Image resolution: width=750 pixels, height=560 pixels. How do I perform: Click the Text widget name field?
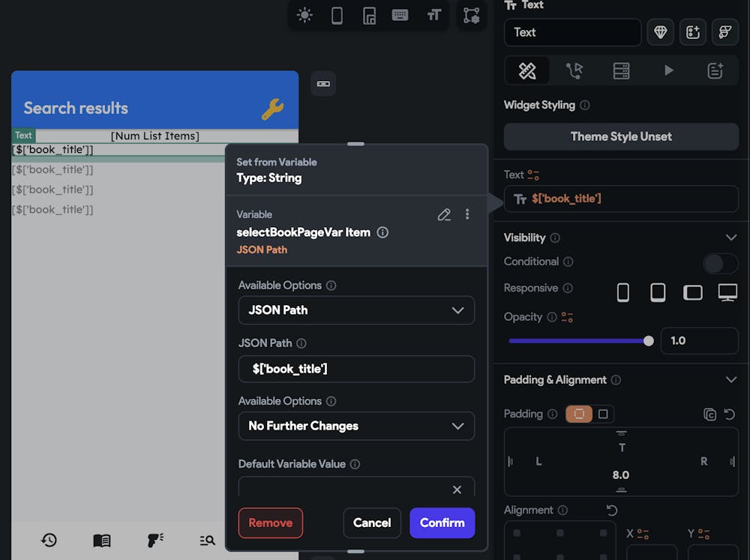(x=572, y=32)
